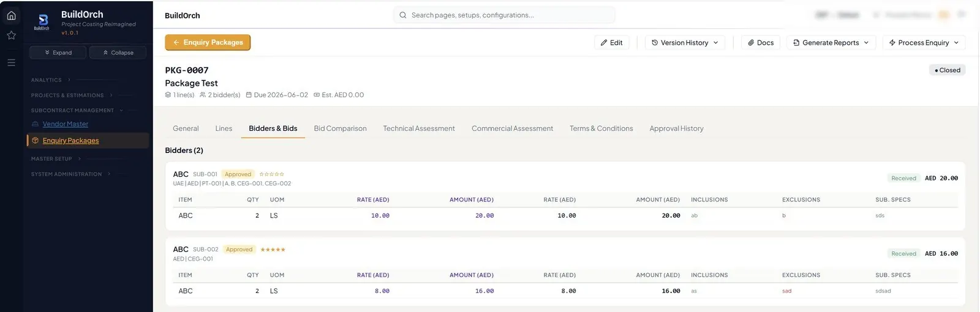Open the Commercial Assessment tab
Screen dimensions: 980x312
(x=512, y=128)
